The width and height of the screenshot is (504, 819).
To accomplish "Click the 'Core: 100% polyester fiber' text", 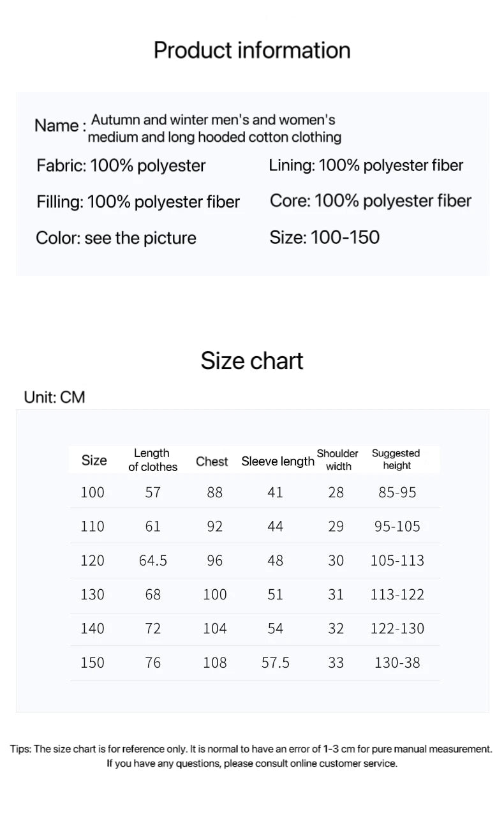I will tap(370, 200).
